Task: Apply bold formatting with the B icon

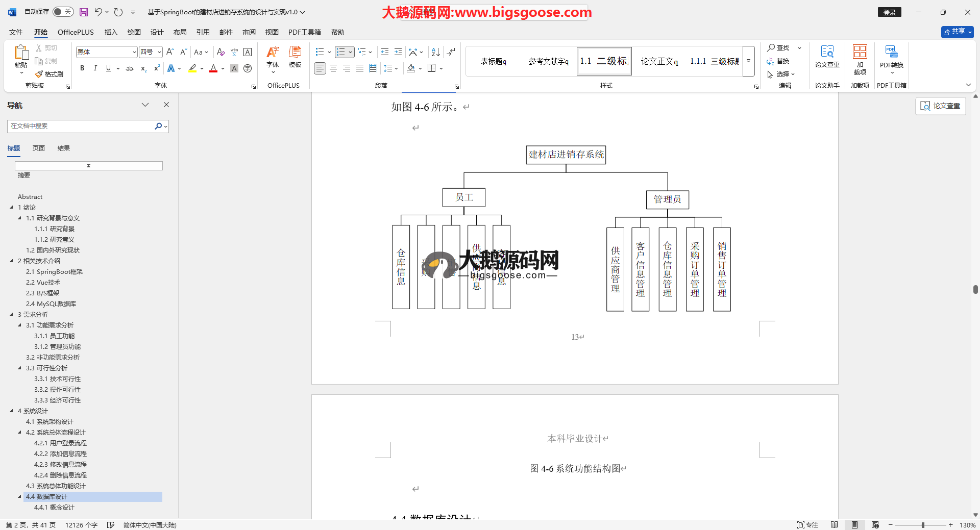Action: point(82,68)
